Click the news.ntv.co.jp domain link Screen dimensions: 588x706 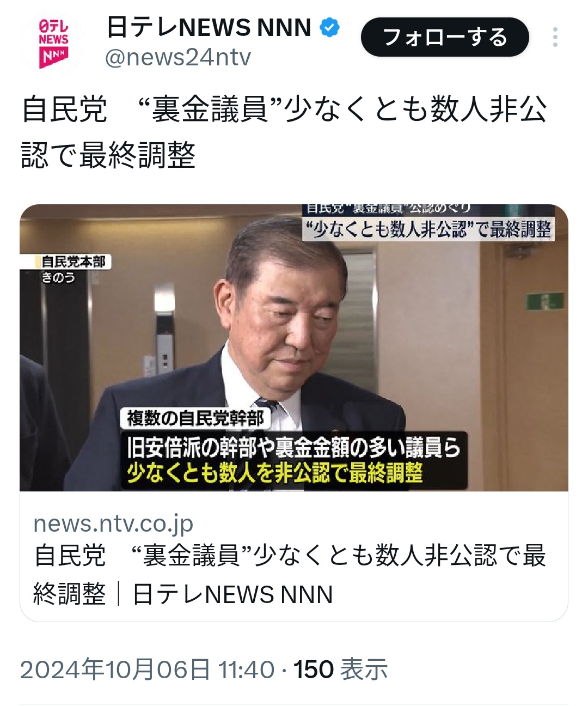point(113,524)
